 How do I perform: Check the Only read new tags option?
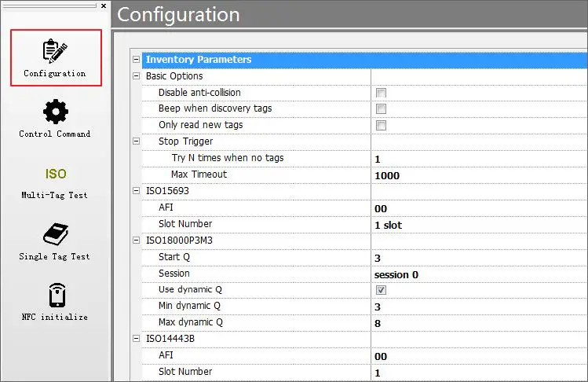(382, 126)
